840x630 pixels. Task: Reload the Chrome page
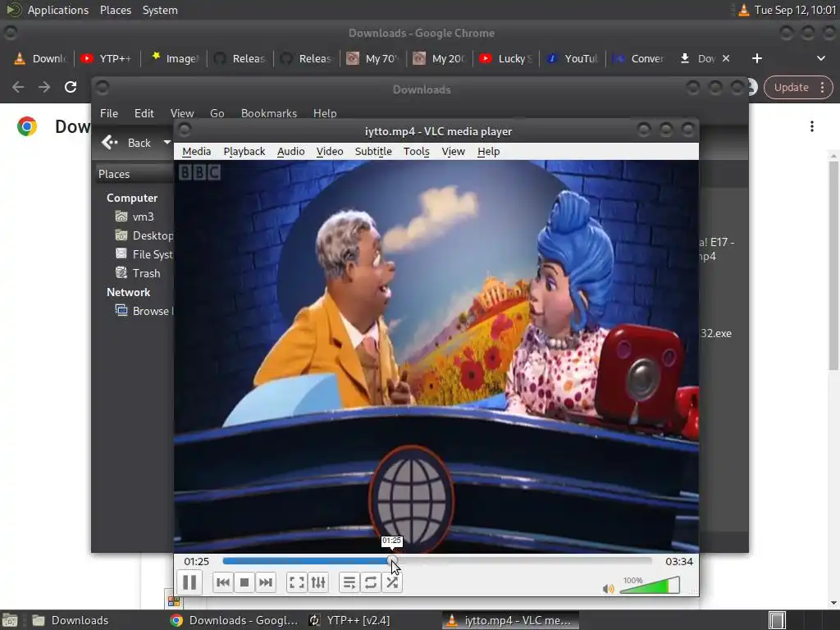pyautogui.click(x=71, y=87)
